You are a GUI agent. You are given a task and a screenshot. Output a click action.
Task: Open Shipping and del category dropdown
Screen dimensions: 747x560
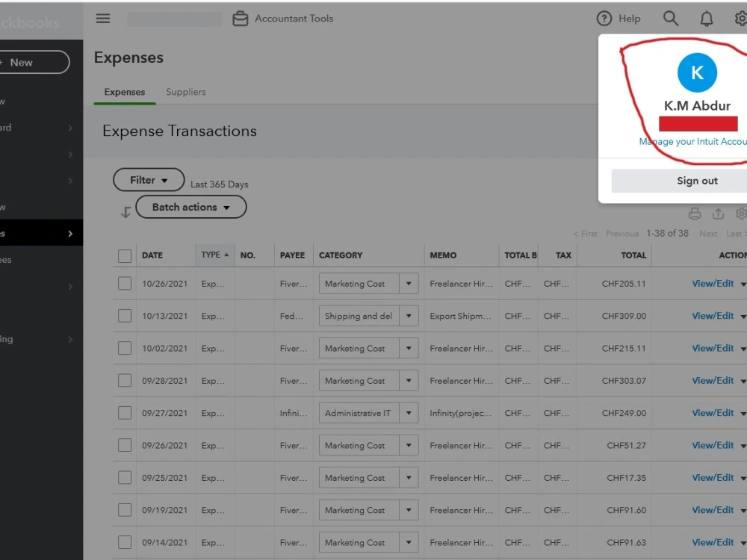[409, 316]
